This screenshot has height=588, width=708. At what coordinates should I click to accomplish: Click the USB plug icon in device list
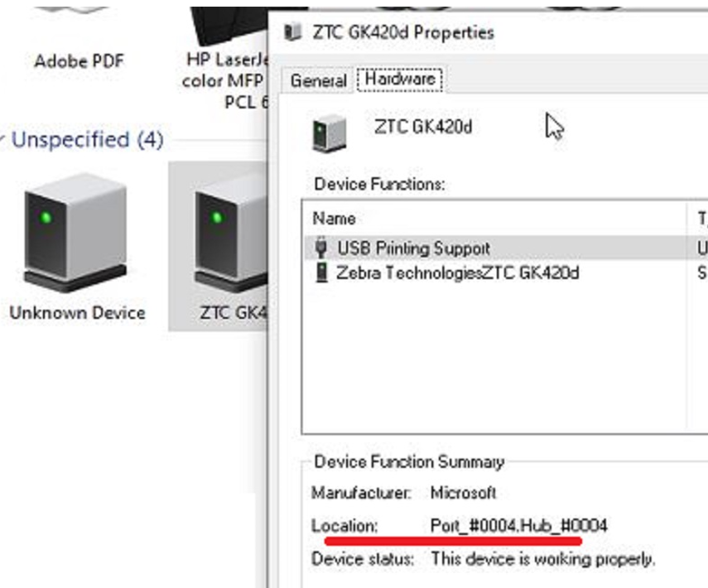tap(322, 248)
